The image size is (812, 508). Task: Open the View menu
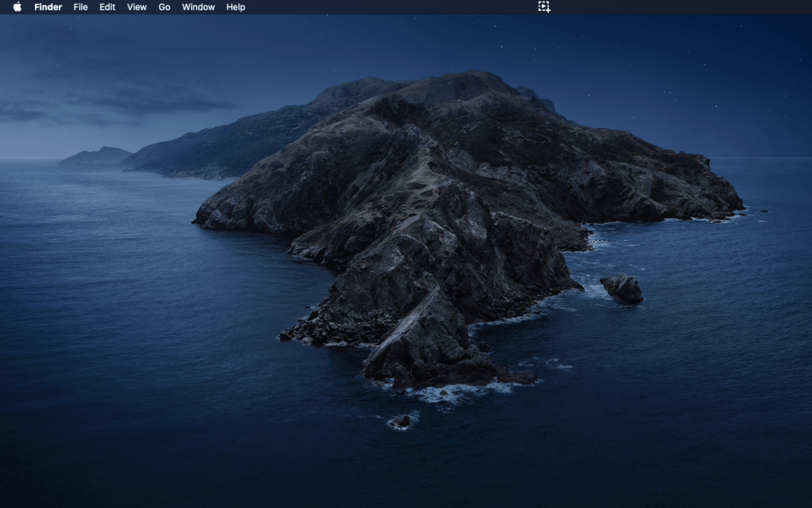point(135,7)
